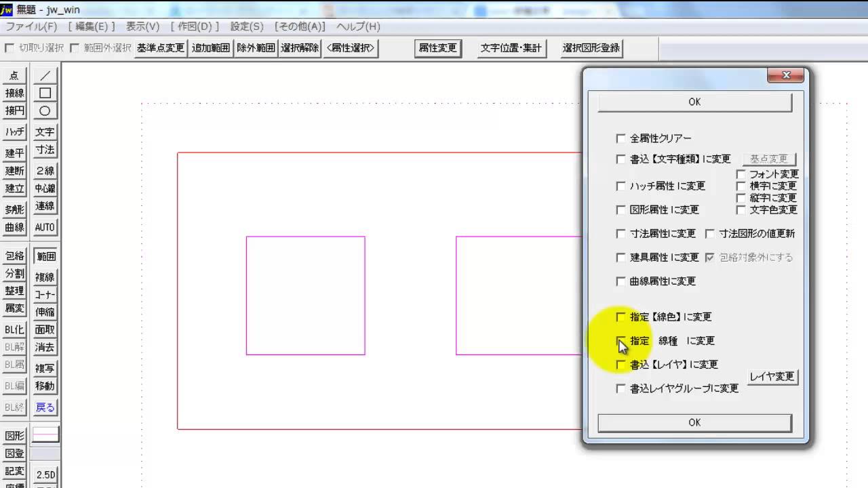This screenshot has height=488, width=868.
Task: Click the レイヤ変更 button
Action: [x=772, y=377]
